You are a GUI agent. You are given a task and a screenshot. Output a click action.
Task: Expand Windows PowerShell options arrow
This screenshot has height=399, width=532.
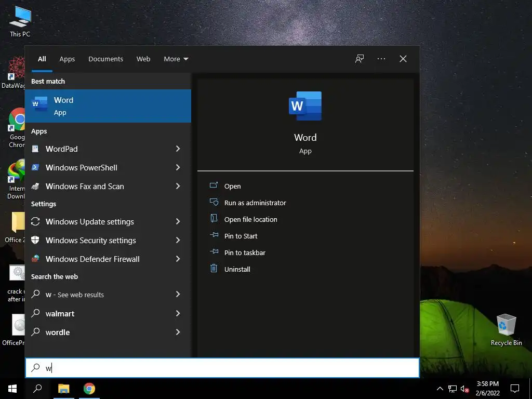(x=178, y=167)
